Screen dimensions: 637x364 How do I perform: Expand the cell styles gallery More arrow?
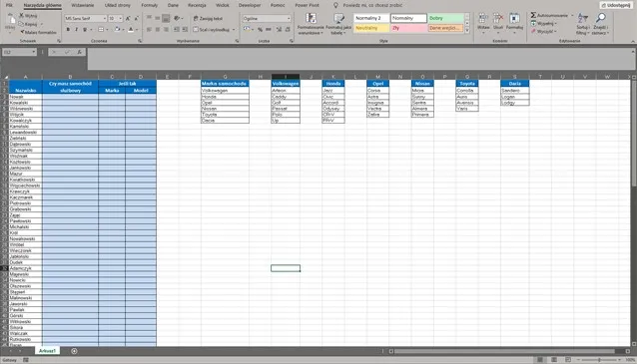(467, 31)
